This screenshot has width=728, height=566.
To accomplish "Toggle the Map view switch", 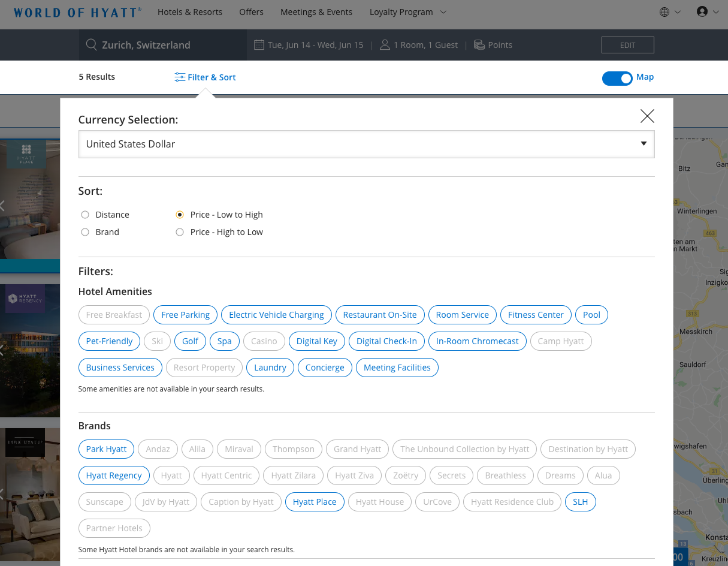I will click(x=617, y=78).
